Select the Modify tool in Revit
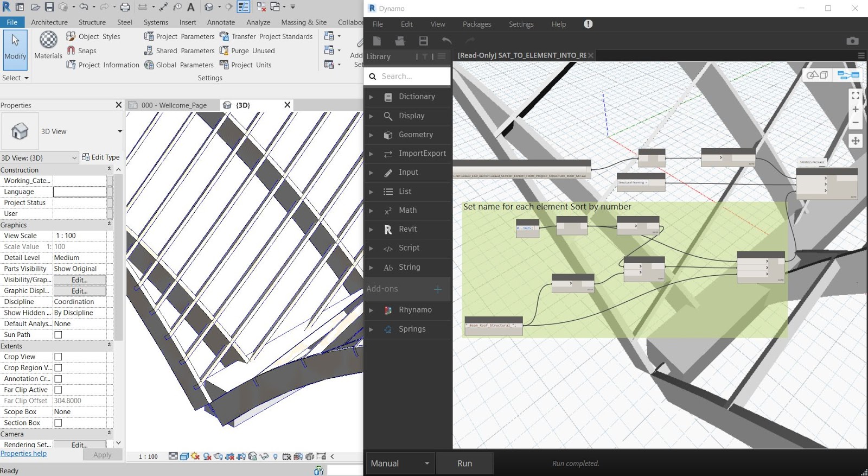 coord(15,50)
